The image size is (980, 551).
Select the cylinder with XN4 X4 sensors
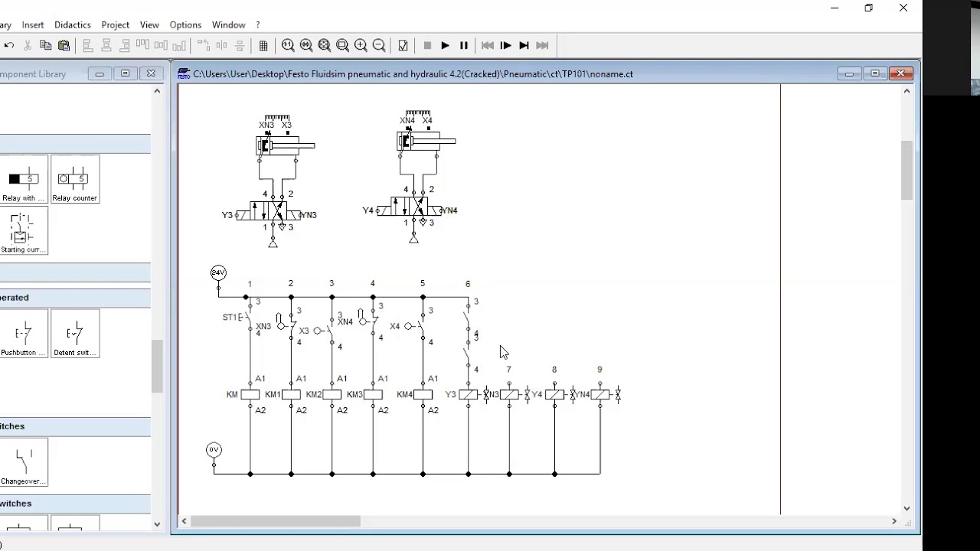click(426, 141)
